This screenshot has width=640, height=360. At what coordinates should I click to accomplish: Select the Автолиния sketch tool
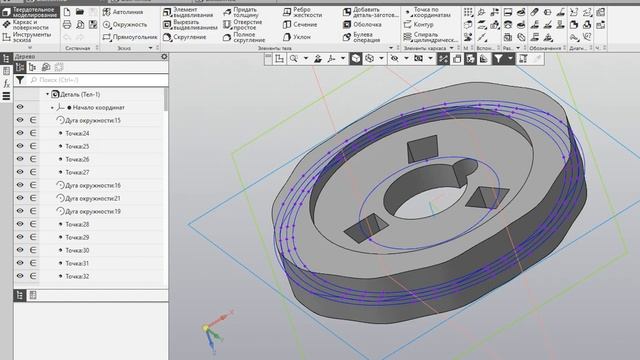coord(123,12)
